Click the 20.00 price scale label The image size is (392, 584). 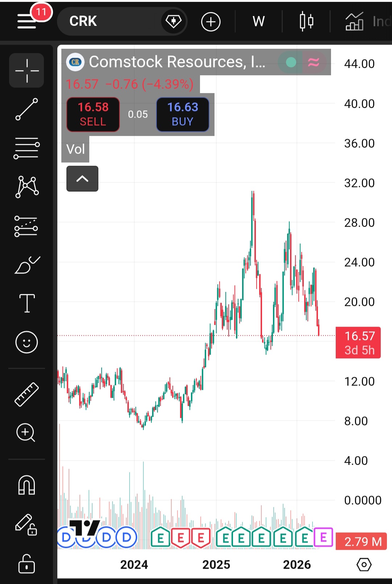click(359, 302)
